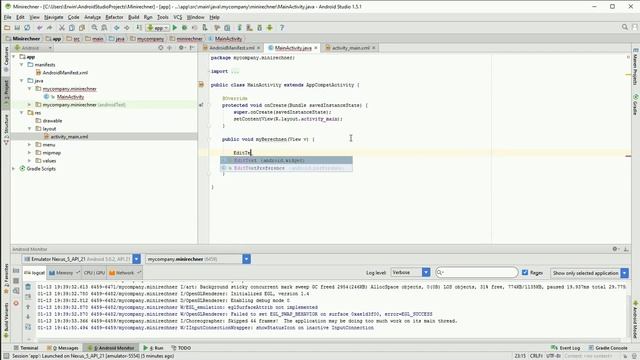Expand the Gradle Scripts node
The height and width of the screenshot is (360, 640).
[x=13, y=169]
